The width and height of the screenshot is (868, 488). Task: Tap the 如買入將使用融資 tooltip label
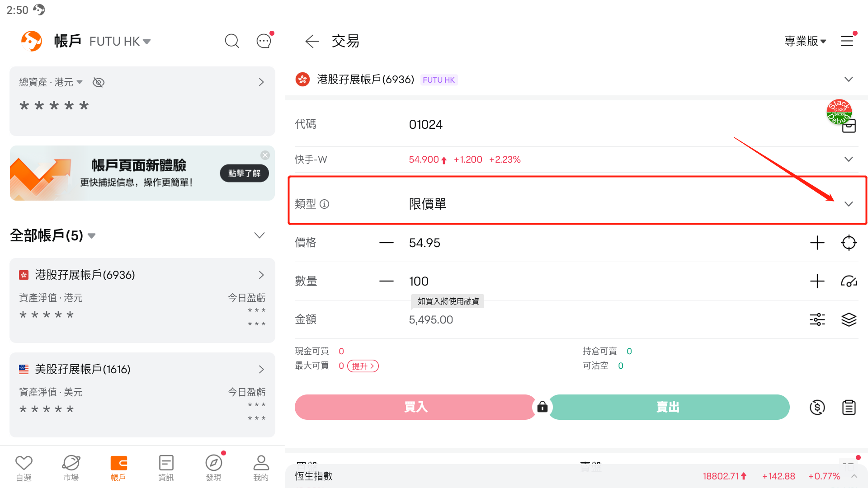[x=448, y=301]
